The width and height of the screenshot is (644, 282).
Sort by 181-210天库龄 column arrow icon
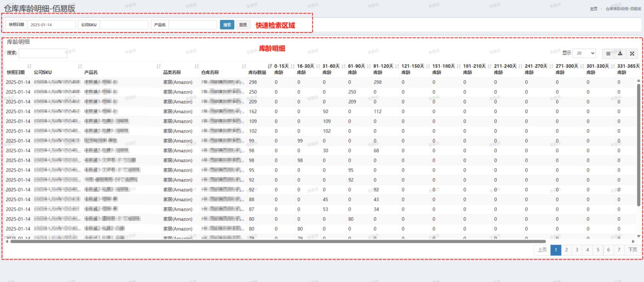[x=489, y=66]
